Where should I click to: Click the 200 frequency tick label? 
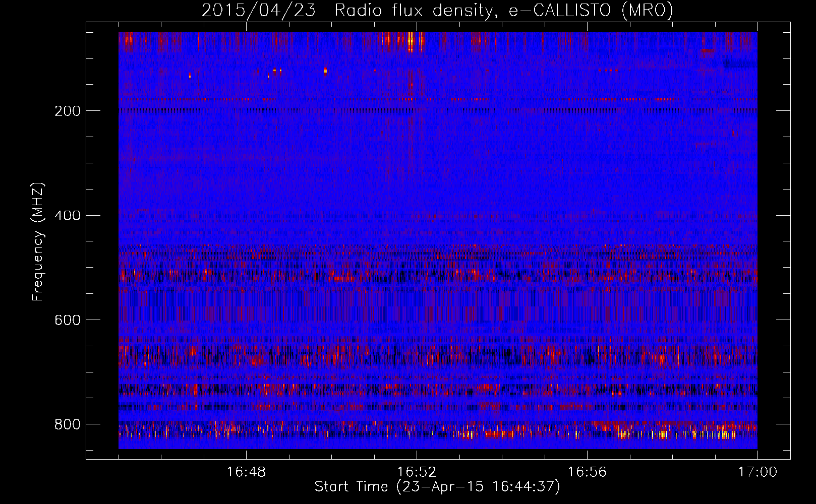pos(67,111)
